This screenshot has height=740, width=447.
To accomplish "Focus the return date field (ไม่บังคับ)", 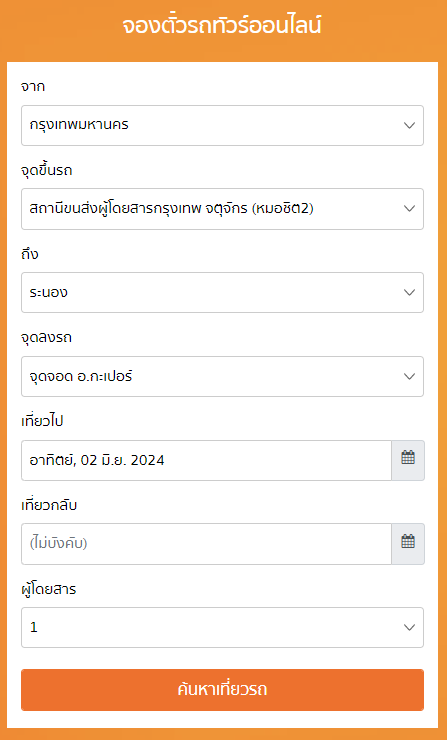I will 206,544.
